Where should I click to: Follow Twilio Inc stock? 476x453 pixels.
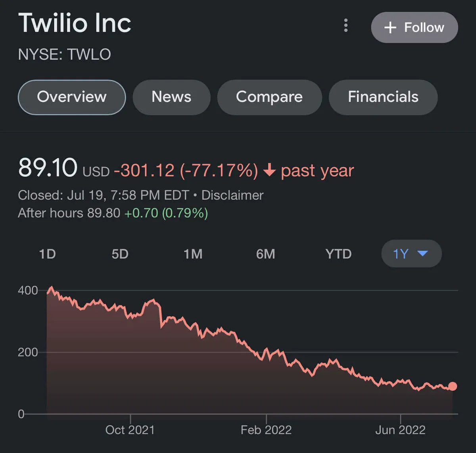click(415, 27)
